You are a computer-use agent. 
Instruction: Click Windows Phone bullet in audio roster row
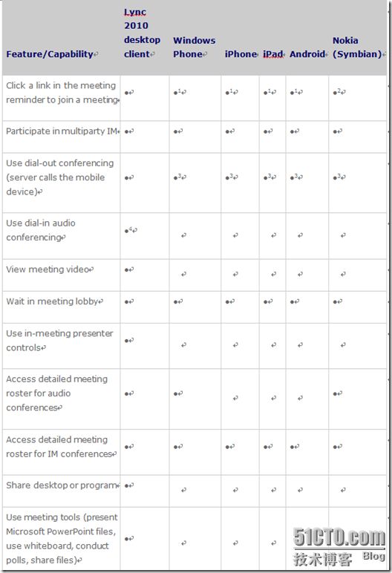(175, 394)
